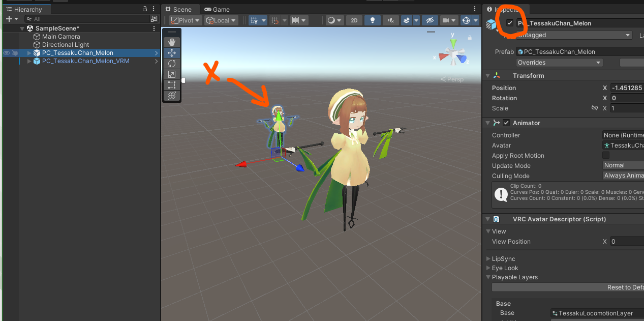
Task: Uncheck the GameObject active checkbox in Inspector
Action: [510, 23]
